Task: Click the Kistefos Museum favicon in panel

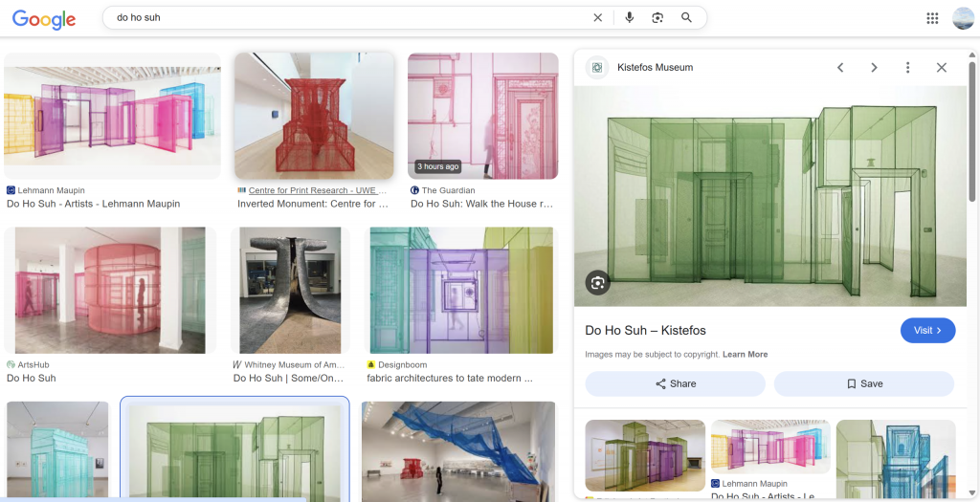Action: (597, 68)
